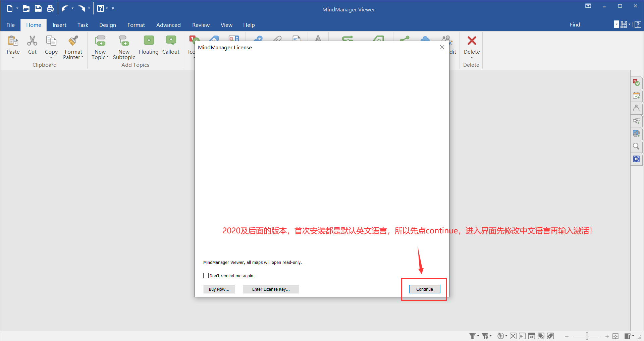Screen dimensions: 644x341
Task: Open the bottom blue panel icon in right sidebar
Action: [636, 159]
